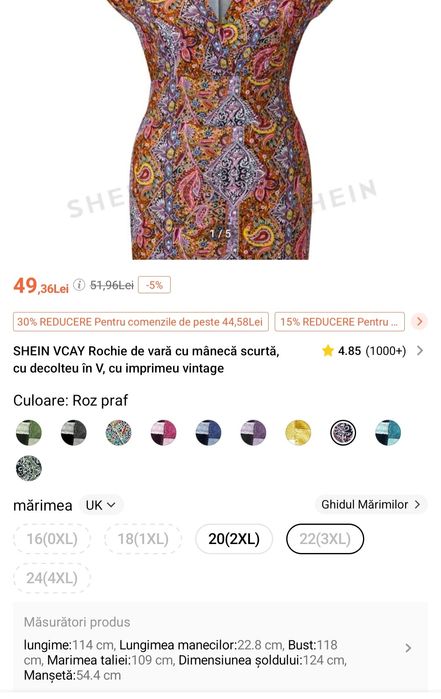Choose size 24(4XL)
The width and height of the screenshot is (441, 699).
coord(52,578)
